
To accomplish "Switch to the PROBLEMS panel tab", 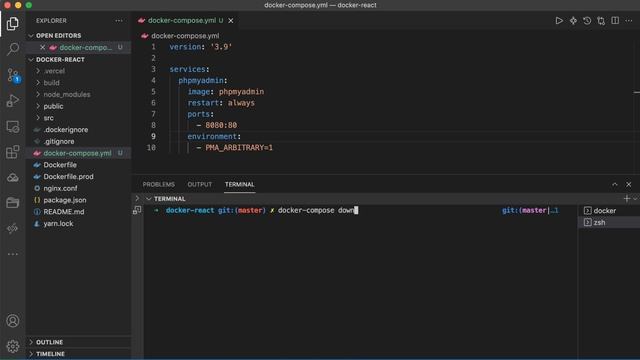I will click(158, 184).
